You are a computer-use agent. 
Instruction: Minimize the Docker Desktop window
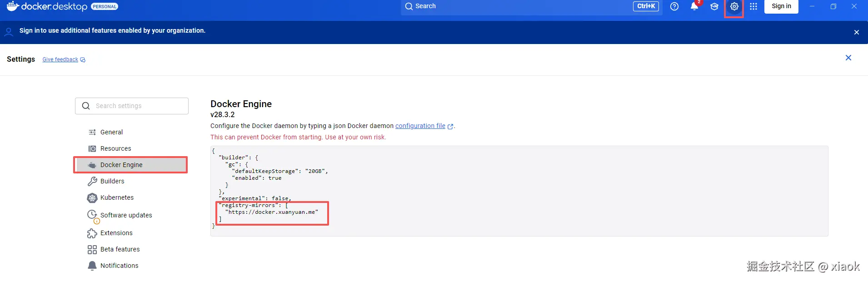tap(812, 6)
